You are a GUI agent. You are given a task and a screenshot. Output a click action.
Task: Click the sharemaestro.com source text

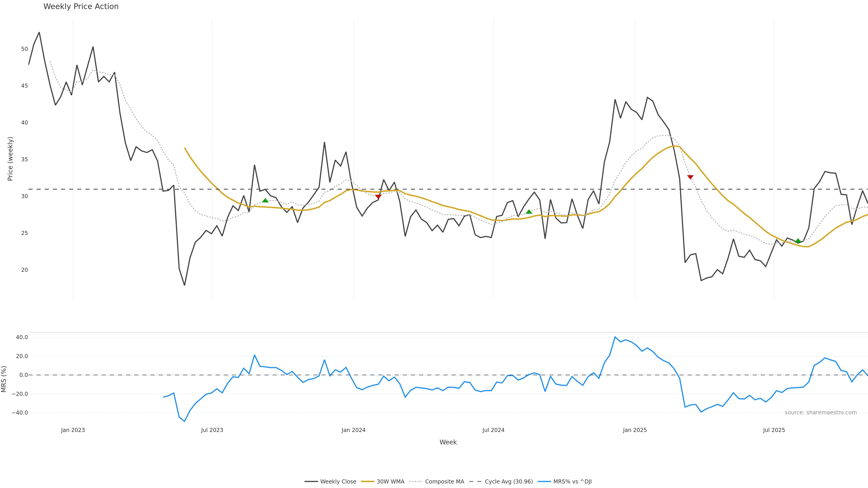pyautogui.click(x=821, y=413)
